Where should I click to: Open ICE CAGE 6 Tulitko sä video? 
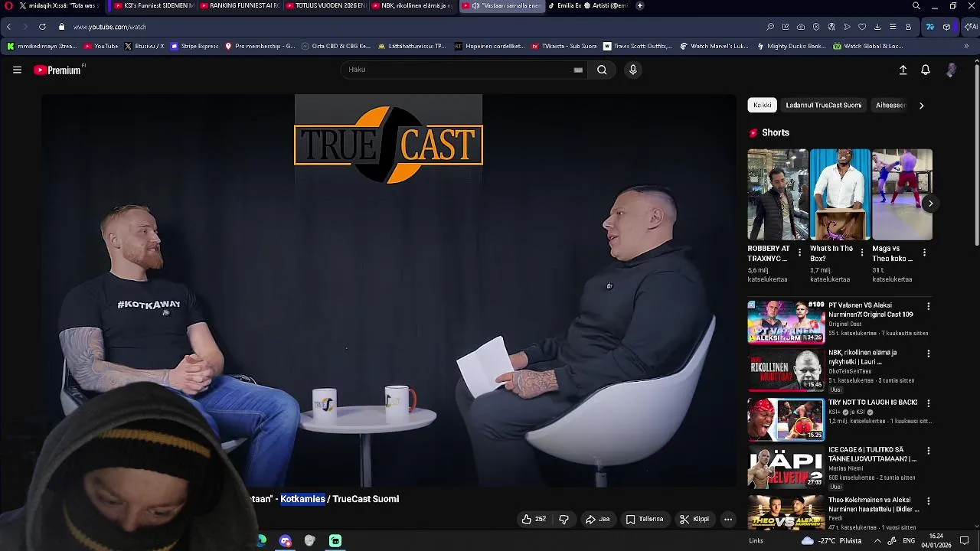pyautogui.click(x=786, y=468)
